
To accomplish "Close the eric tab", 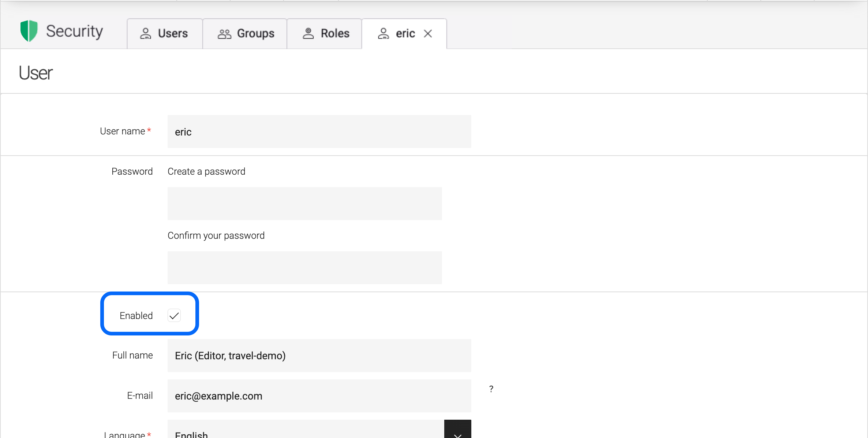I will point(428,34).
